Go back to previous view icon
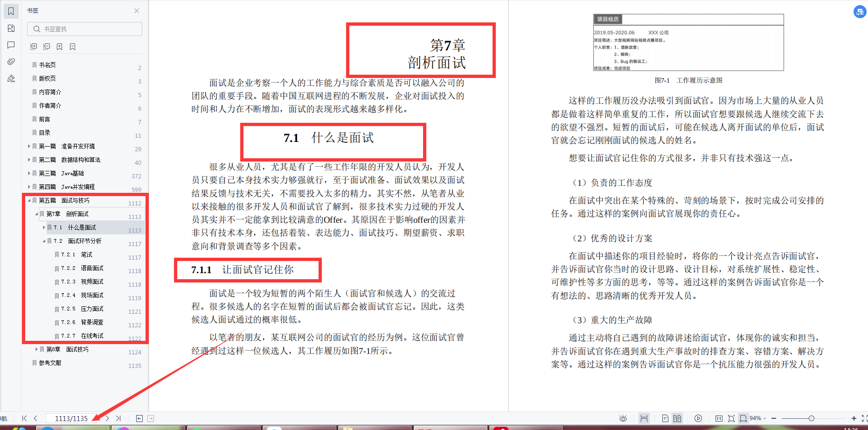The height and width of the screenshot is (430, 868). click(x=139, y=418)
